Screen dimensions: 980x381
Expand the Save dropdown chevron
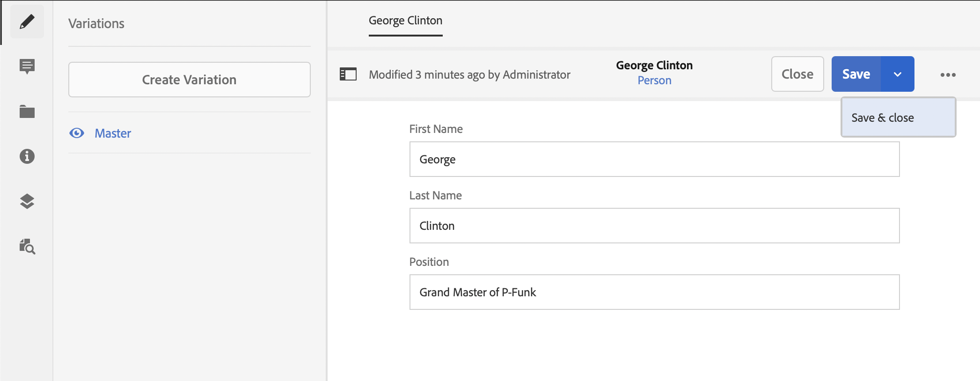pyautogui.click(x=897, y=74)
